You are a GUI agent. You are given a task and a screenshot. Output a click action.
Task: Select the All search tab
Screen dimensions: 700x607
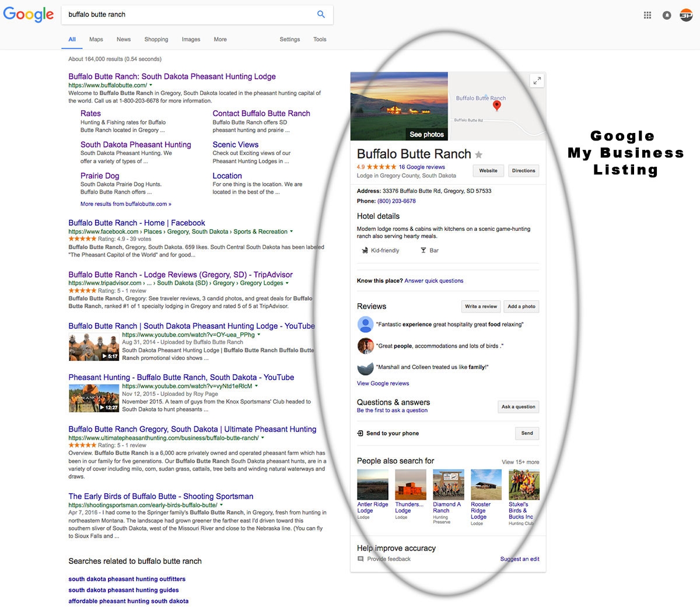click(72, 40)
